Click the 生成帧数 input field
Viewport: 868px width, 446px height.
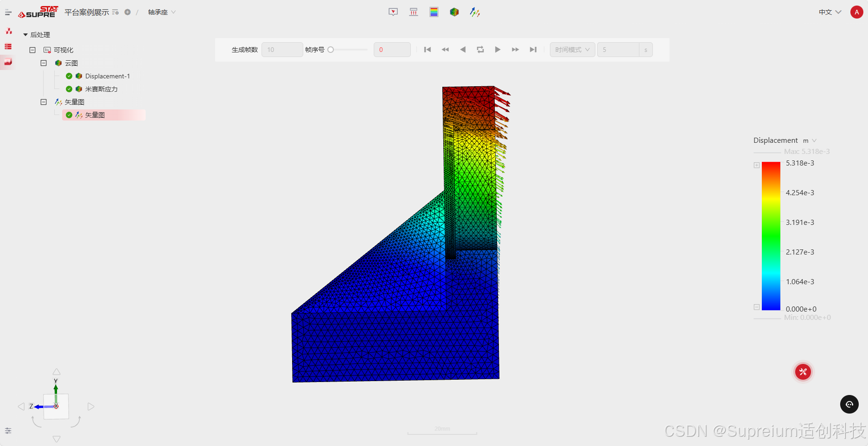tap(282, 50)
